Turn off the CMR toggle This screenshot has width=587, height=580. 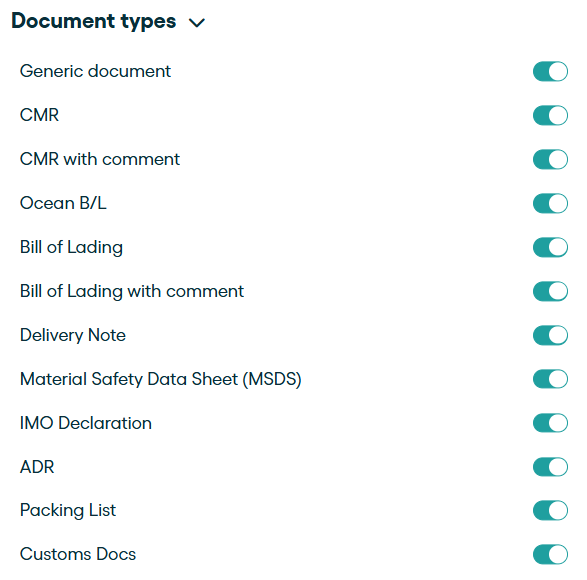pos(550,115)
